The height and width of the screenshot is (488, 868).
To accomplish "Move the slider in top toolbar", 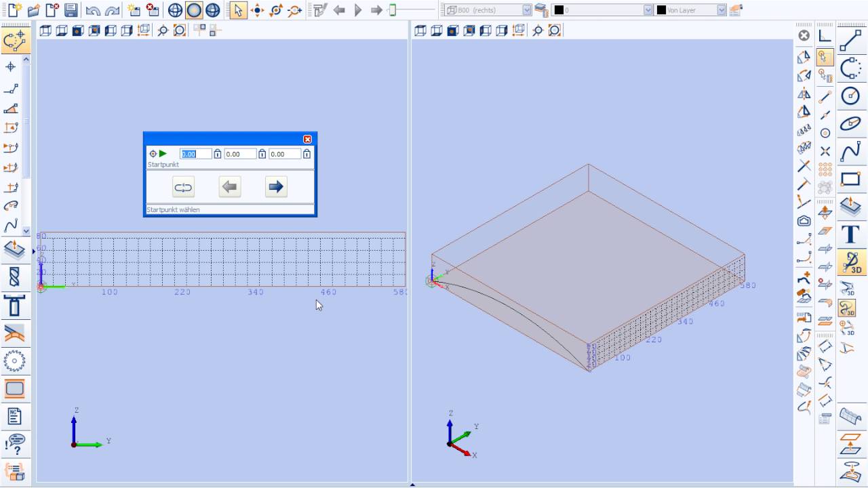I will tap(392, 10).
